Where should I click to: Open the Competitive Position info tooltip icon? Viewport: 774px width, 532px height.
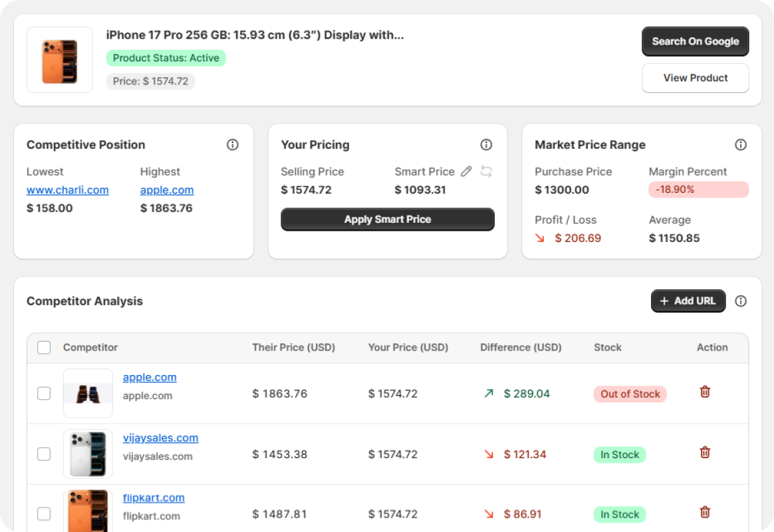[232, 144]
